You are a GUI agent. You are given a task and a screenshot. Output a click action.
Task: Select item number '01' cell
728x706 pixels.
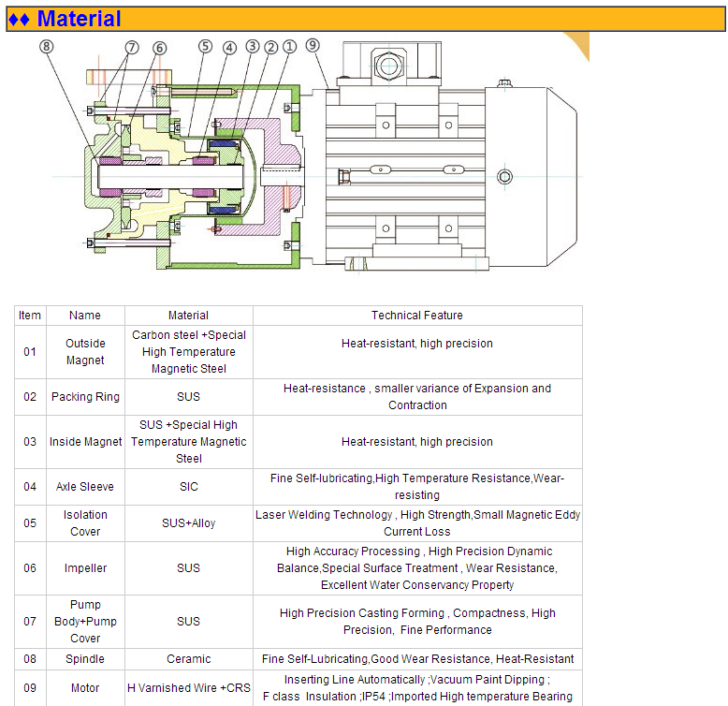[30, 352]
